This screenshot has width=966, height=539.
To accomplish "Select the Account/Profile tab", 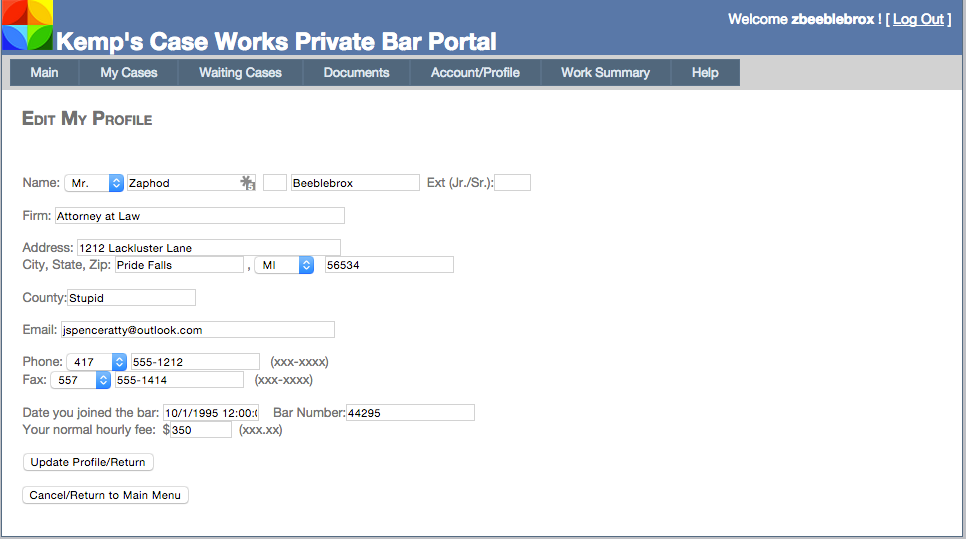I will pyautogui.click(x=475, y=73).
